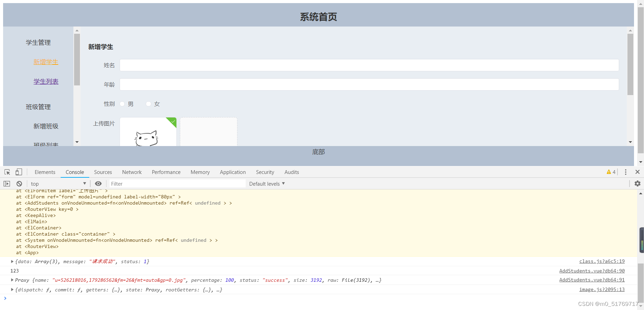The width and height of the screenshot is (644, 310).
Task: Clear the console with the ban icon
Action: pos(19,184)
